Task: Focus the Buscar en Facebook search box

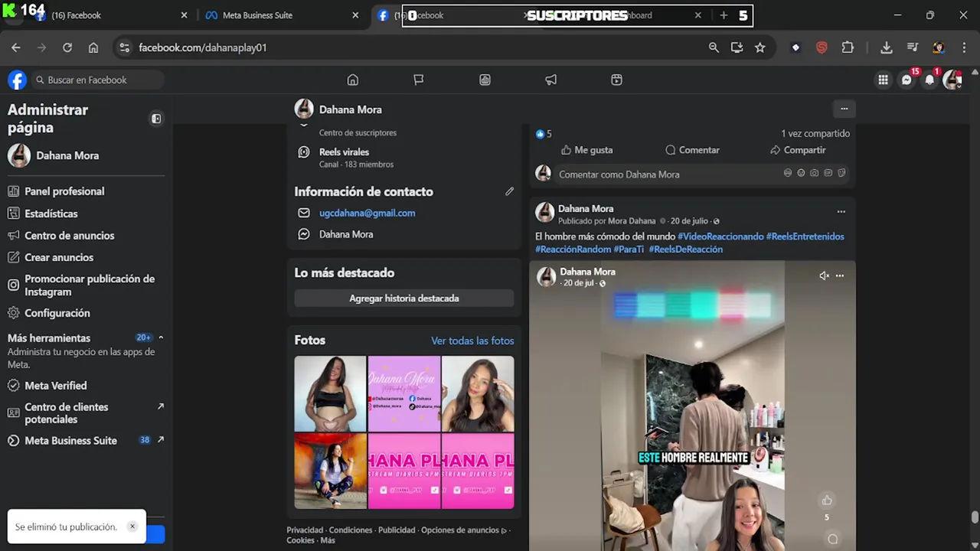Action: (x=98, y=80)
